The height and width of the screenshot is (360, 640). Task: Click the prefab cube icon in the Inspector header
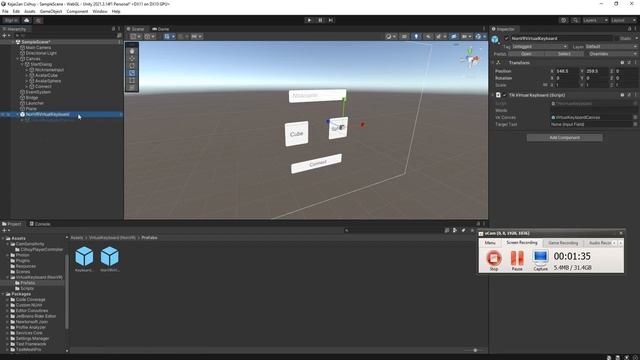coord(495,39)
